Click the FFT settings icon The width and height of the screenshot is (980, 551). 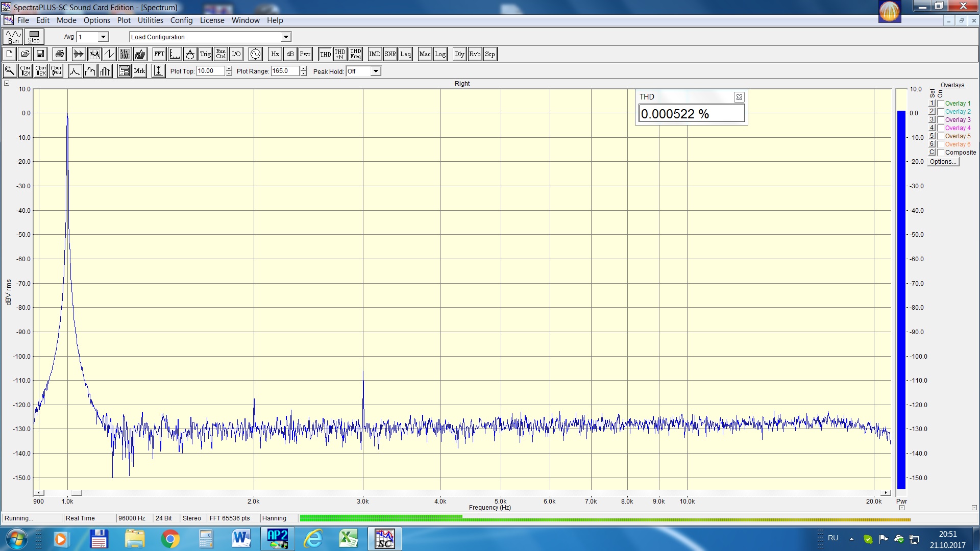[159, 54]
